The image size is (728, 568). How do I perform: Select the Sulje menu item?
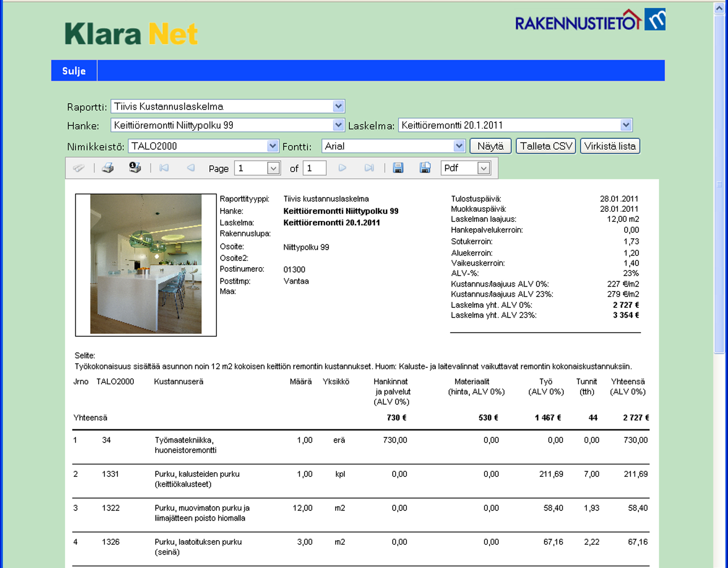pos(74,71)
